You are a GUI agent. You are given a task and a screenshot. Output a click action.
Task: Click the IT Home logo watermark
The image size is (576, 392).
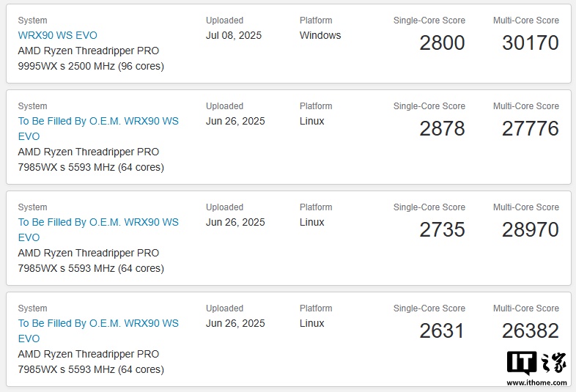[536, 363]
